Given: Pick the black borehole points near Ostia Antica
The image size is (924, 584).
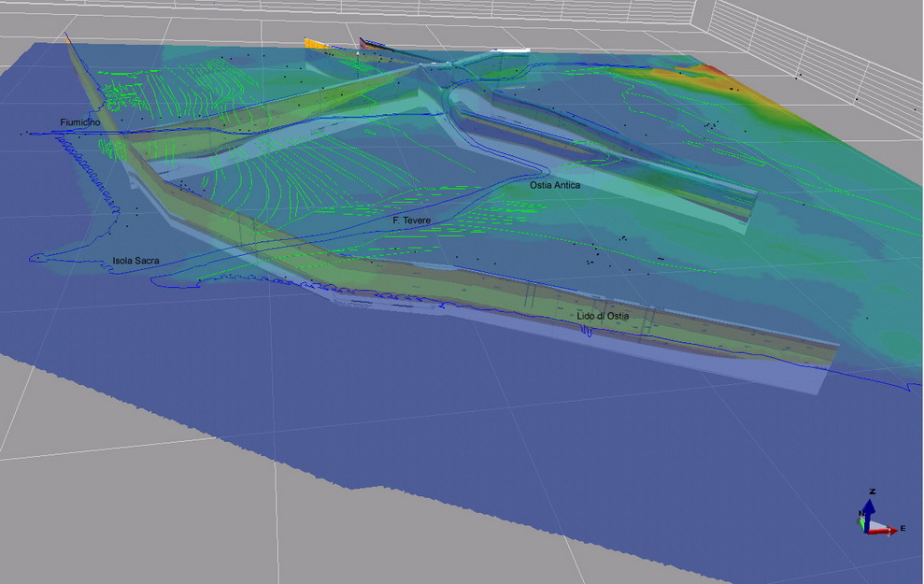Looking at the screenshot, I should coord(593,254).
